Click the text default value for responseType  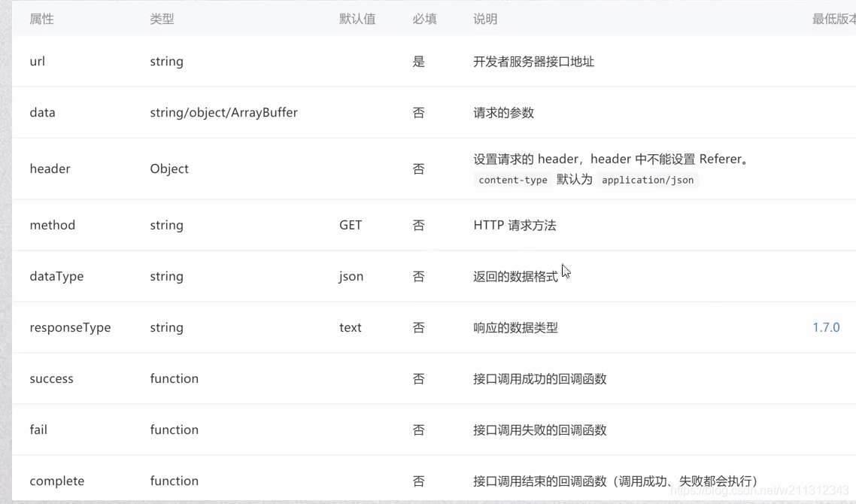(x=351, y=327)
